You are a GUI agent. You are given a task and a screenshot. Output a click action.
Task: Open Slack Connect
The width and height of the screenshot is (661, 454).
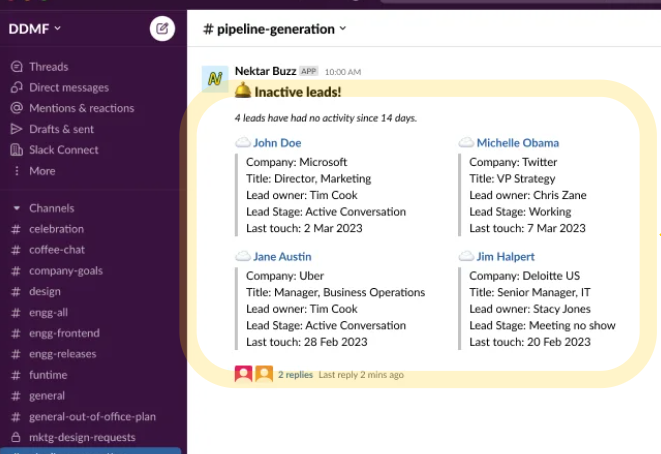coord(63,150)
